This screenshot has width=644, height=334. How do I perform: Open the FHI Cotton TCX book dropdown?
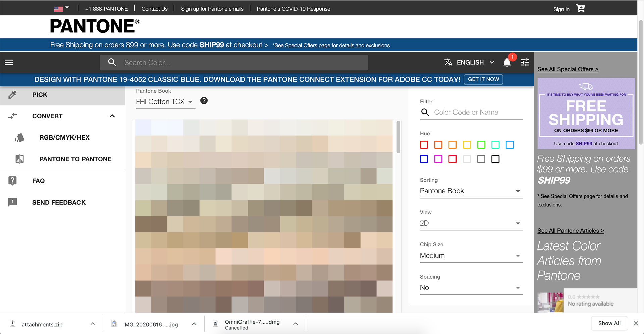[x=165, y=102]
